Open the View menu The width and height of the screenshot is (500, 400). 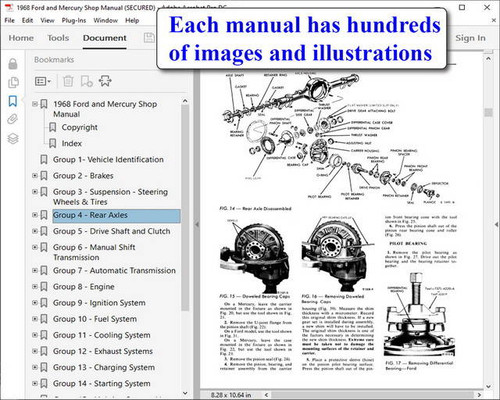47,20
